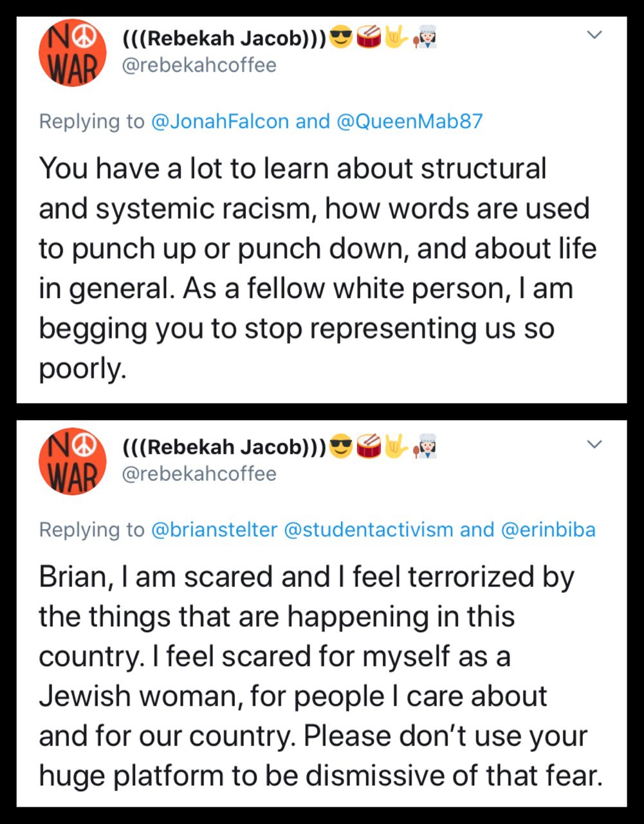
Task: Click the @rebekahcoffee handle on the second tweet
Action: point(199,473)
